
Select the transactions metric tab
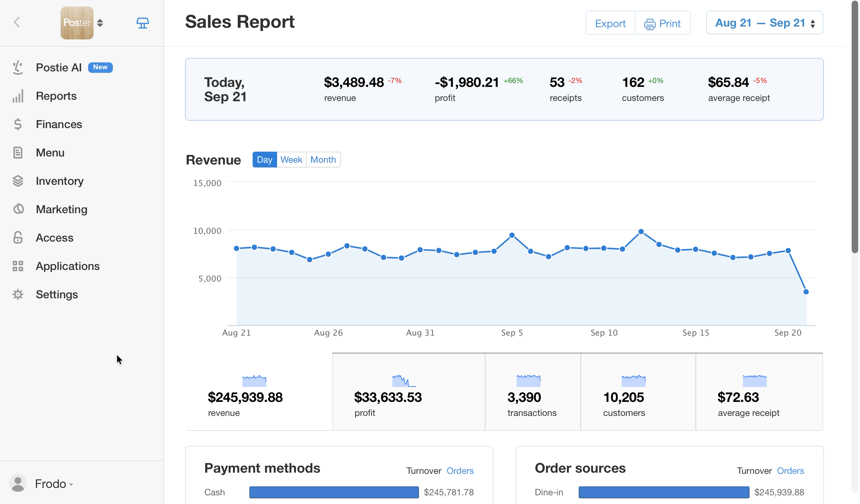[x=532, y=392]
